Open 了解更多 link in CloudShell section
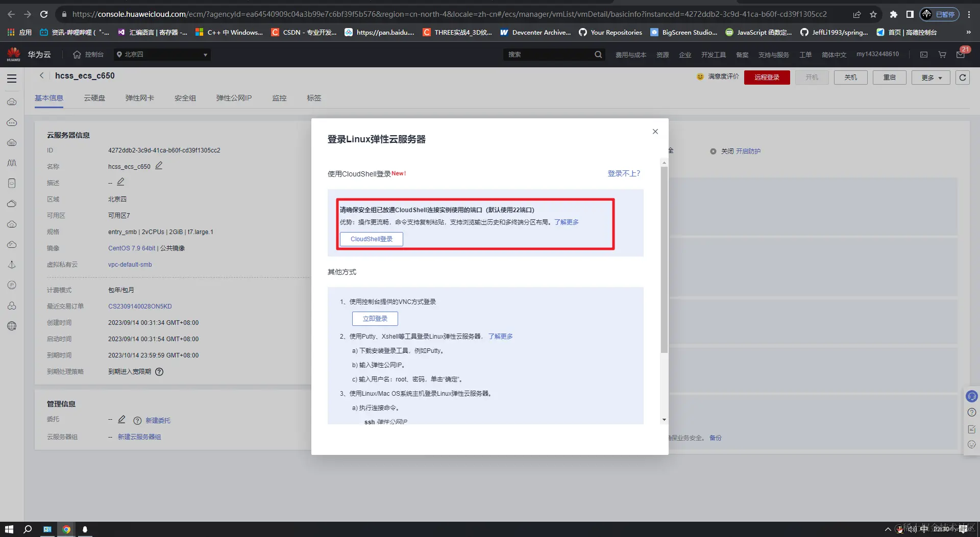 click(567, 222)
